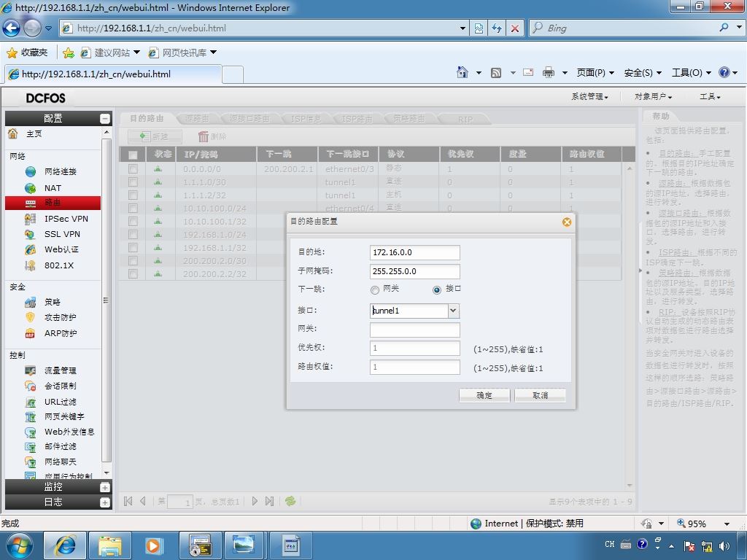Tick the checkbox for route 1.1.1.0/30
This screenshot has height=560, width=747.
133,182
